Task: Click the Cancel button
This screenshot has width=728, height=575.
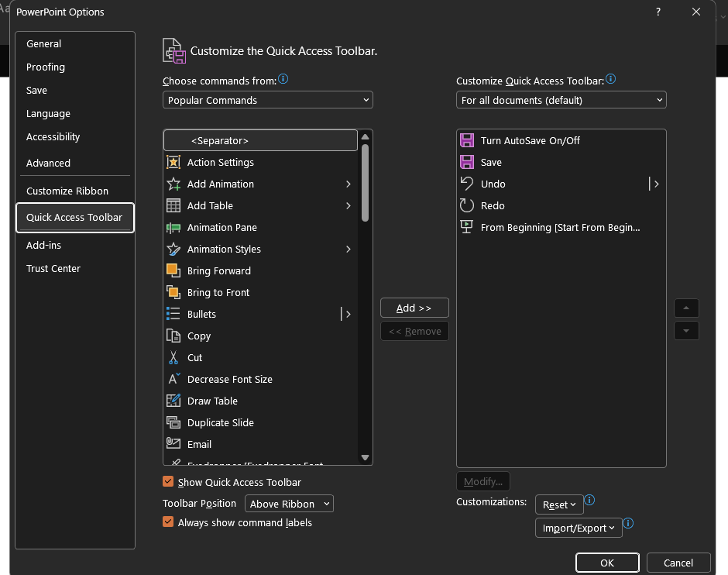Action: (678, 563)
